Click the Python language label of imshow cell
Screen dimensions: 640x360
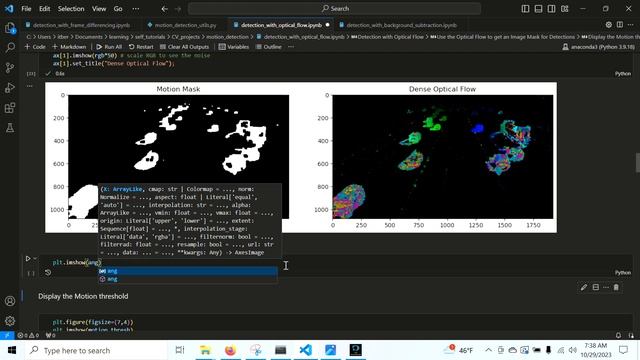tap(623, 273)
